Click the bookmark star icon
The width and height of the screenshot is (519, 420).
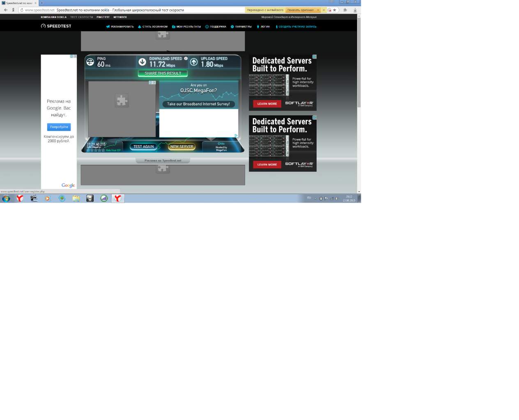click(x=335, y=10)
